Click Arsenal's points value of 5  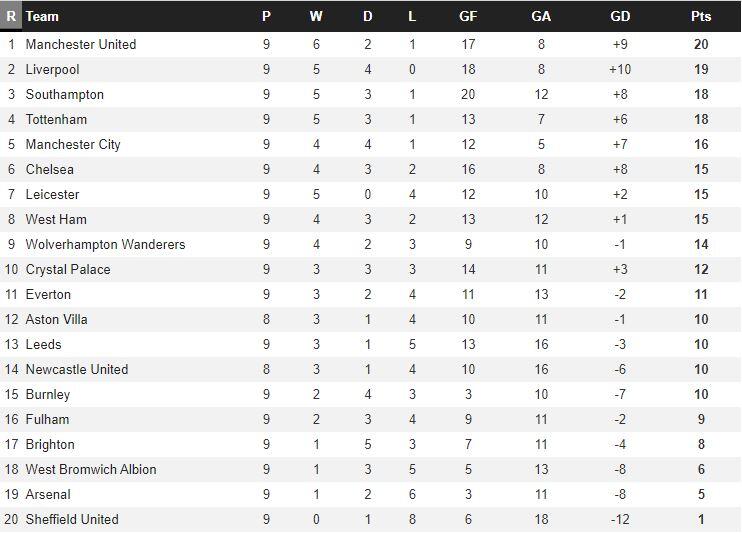701,494
